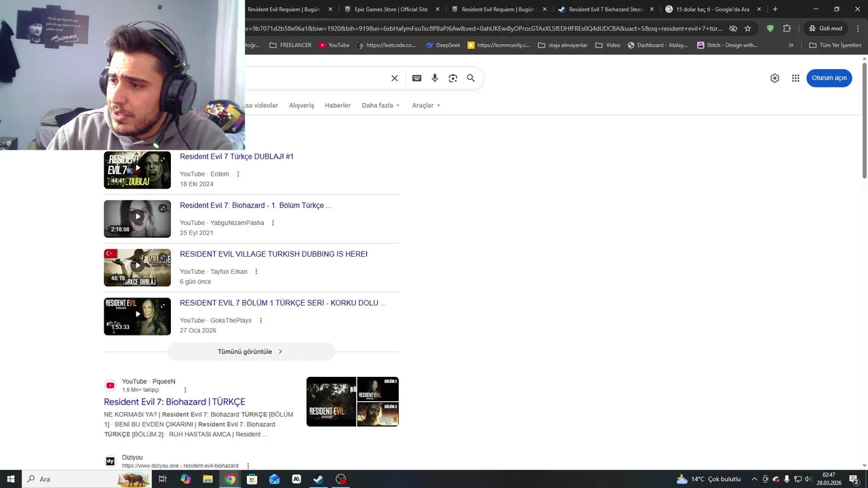Image resolution: width=868 pixels, height=488 pixels.
Task: Expand the Daha fazla dropdown
Action: pos(380,105)
